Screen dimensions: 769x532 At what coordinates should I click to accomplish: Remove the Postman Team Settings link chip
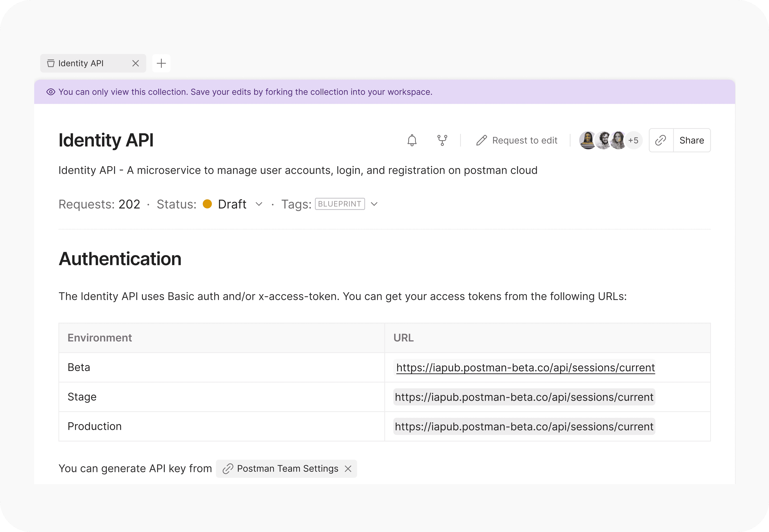(348, 469)
